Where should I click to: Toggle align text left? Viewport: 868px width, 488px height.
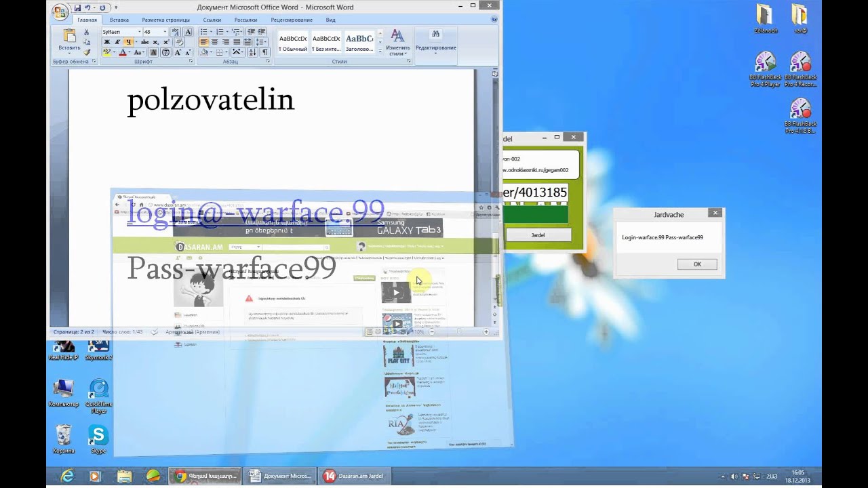pos(204,42)
